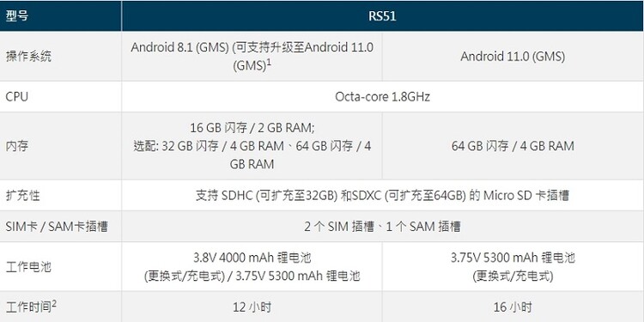Viewport: 644px width, 322px height.
Task: Select the right-column 3.75V 5300 mAh battery cell
Action: click(x=513, y=266)
